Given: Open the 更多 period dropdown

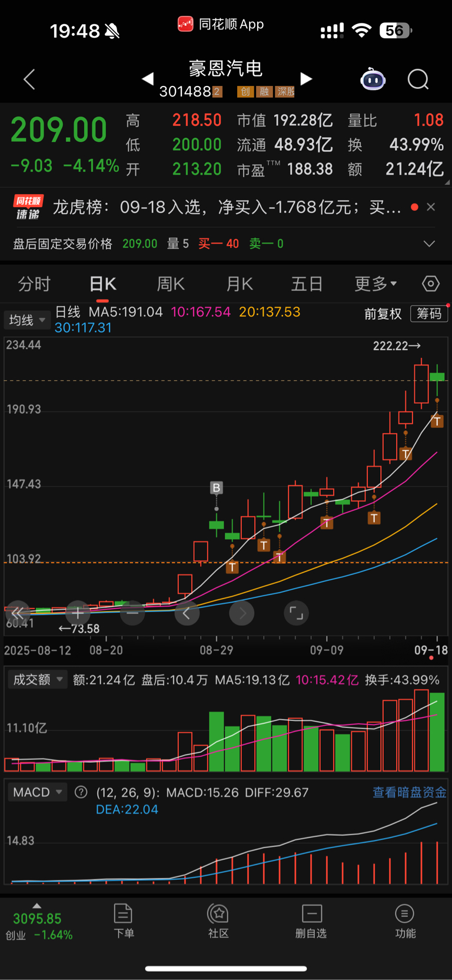Looking at the screenshot, I should 375,284.
